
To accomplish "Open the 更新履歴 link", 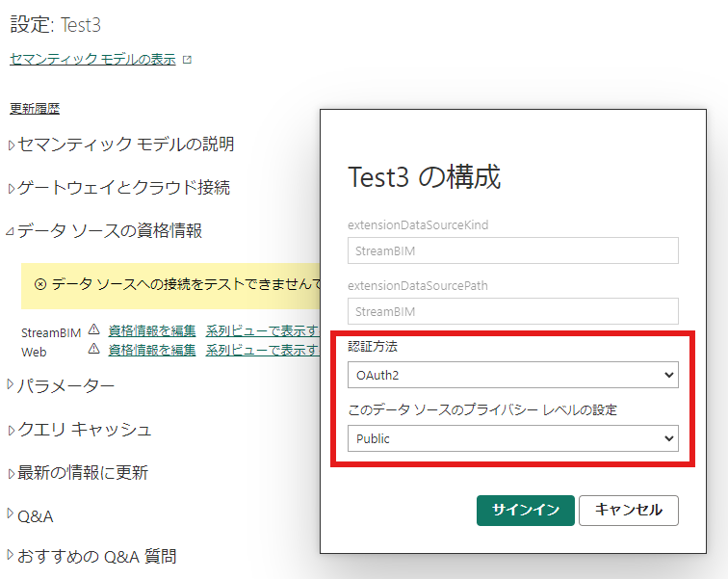I will [35, 108].
